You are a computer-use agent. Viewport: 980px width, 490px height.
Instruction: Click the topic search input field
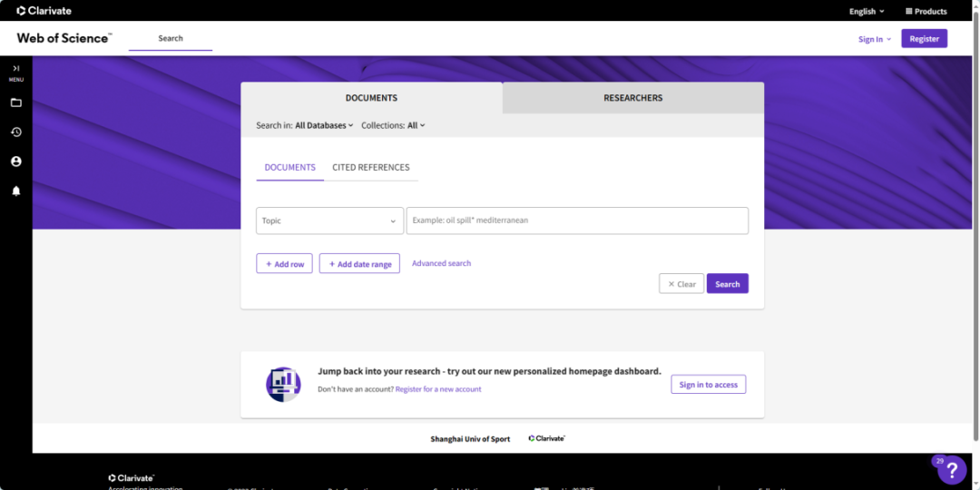point(577,220)
